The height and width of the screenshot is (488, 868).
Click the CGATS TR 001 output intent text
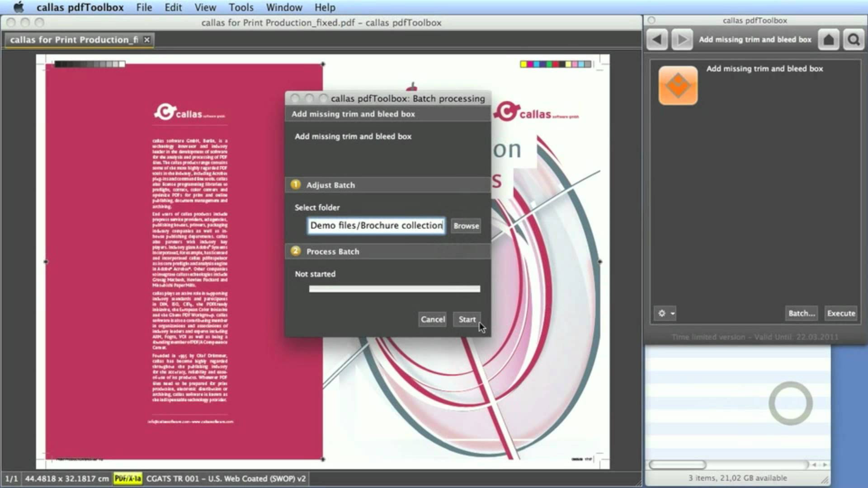coord(226,479)
